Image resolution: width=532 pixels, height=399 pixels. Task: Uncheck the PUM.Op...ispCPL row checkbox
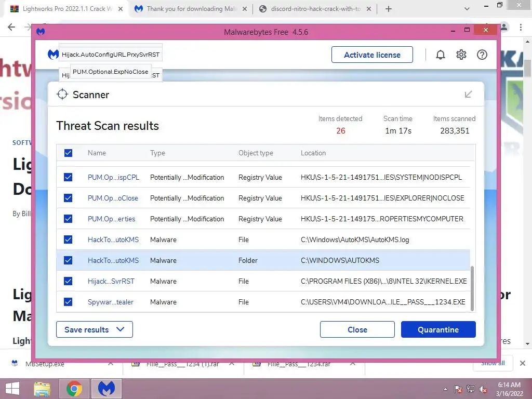[68, 177]
